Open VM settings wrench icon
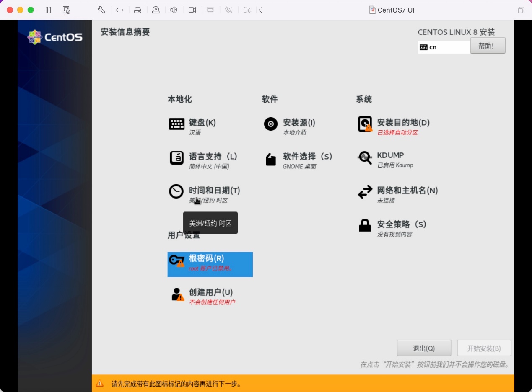This screenshot has width=532, height=392. coord(101,10)
